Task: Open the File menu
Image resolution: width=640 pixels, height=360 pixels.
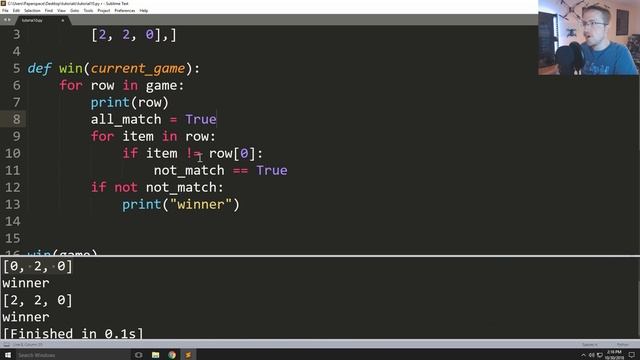Action: tap(5, 11)
